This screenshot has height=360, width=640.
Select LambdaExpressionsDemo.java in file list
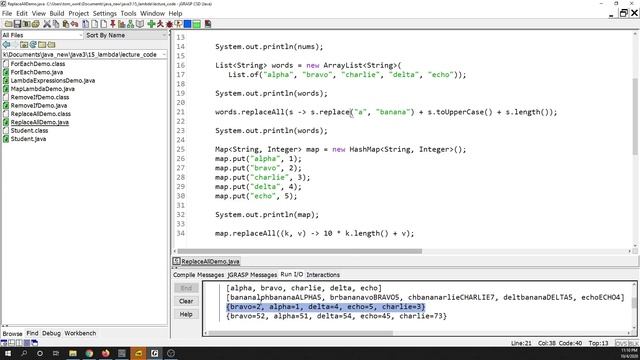[53, 80]
